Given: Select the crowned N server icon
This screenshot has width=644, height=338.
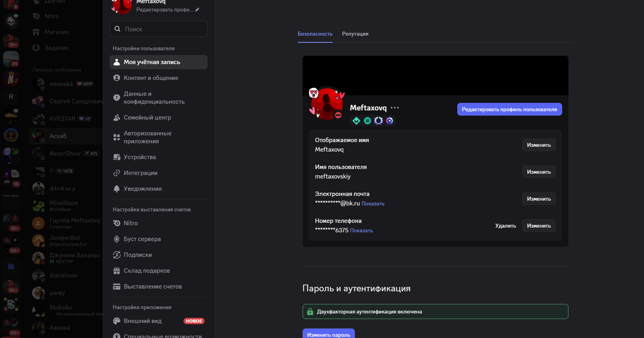Looking at the screenshot, I should 11,78.
